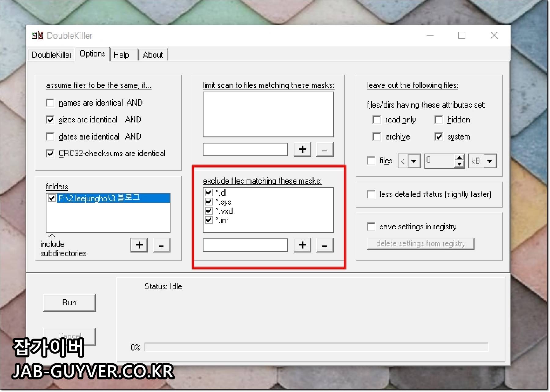The height and width of the screenshot is (392, 550).
Task: Open the About tab
Action: [x=153, y=55]
